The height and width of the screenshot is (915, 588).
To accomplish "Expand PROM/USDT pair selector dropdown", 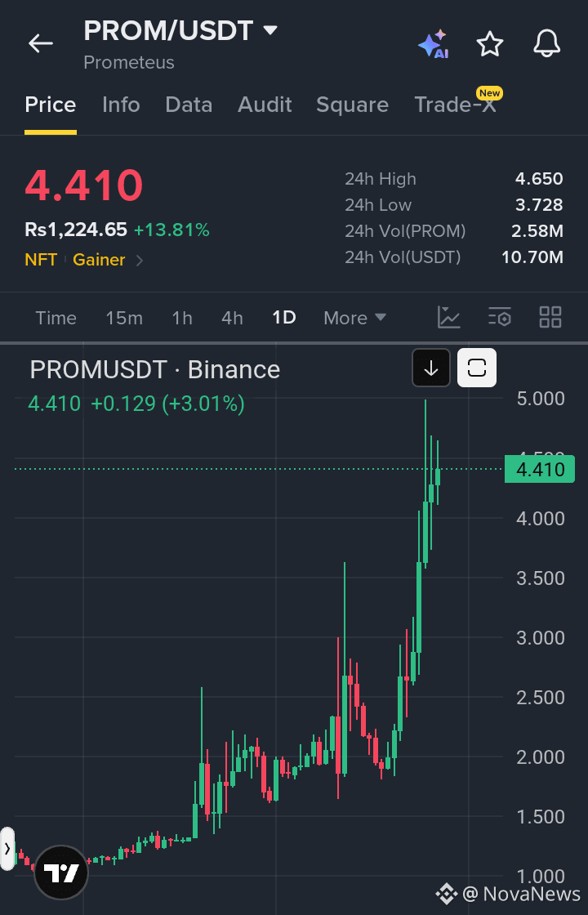I will (270, 29).
